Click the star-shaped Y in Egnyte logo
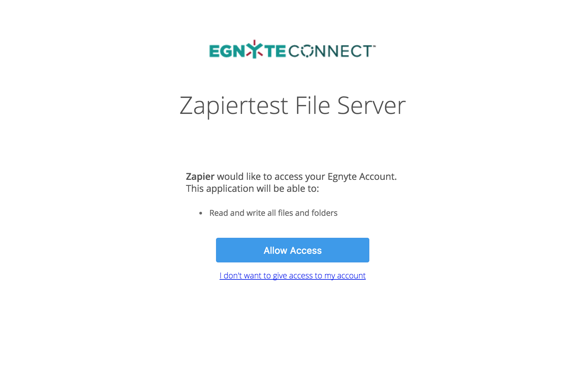 tap(255, 50)
